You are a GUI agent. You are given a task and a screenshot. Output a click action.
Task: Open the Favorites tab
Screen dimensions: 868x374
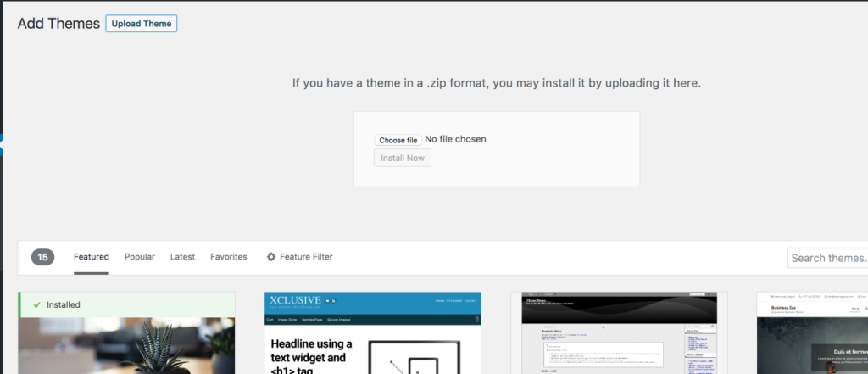(229, 257)
